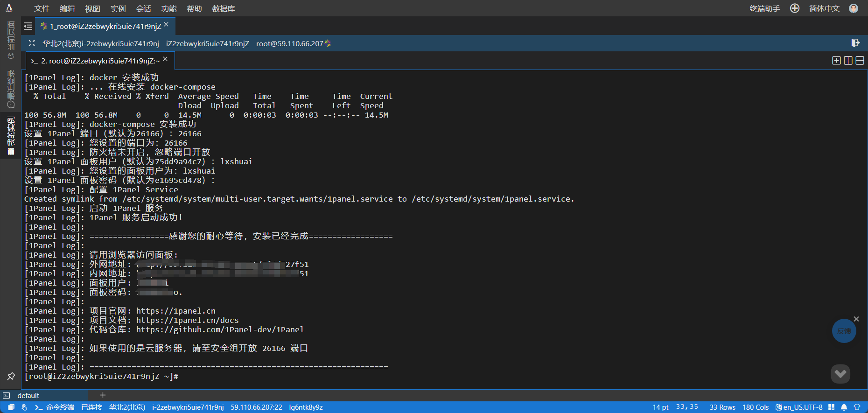Open the 简体中文 language dropdown
Viewport: 868px width, 413px height.
pyautogui.click(x=824, y=8)
